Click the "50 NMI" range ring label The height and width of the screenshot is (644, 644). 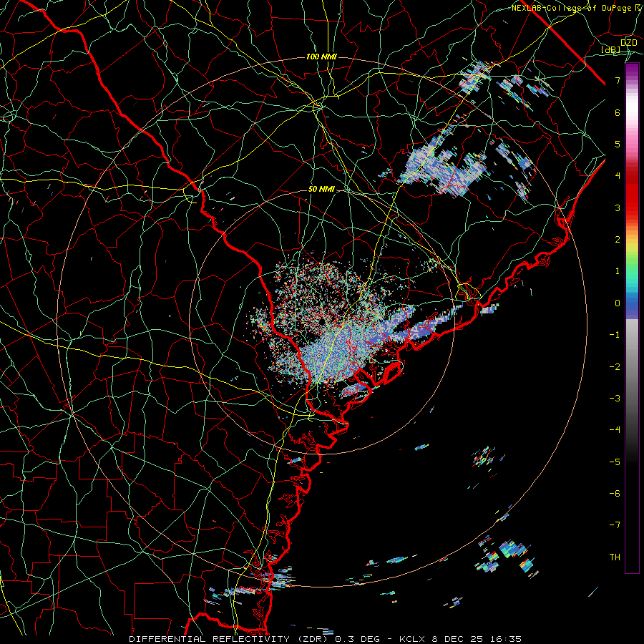[x=321, y=190]
